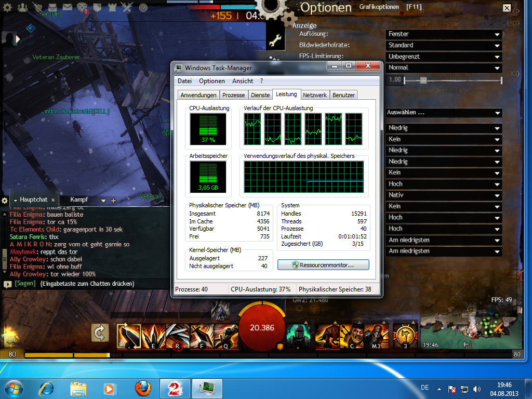Select the Hauptchat chat tab

[x=33, y=199]
